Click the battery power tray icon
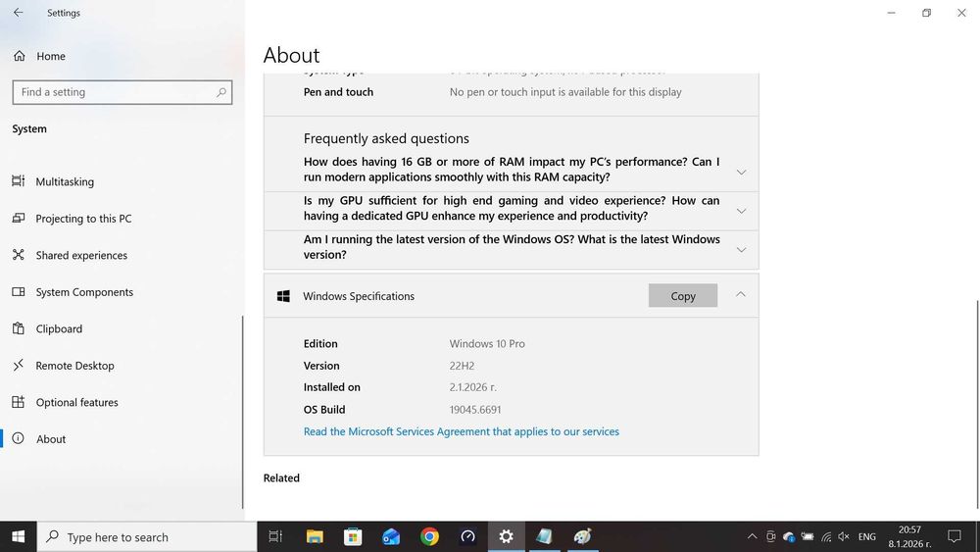 click(x=808, y=536)
